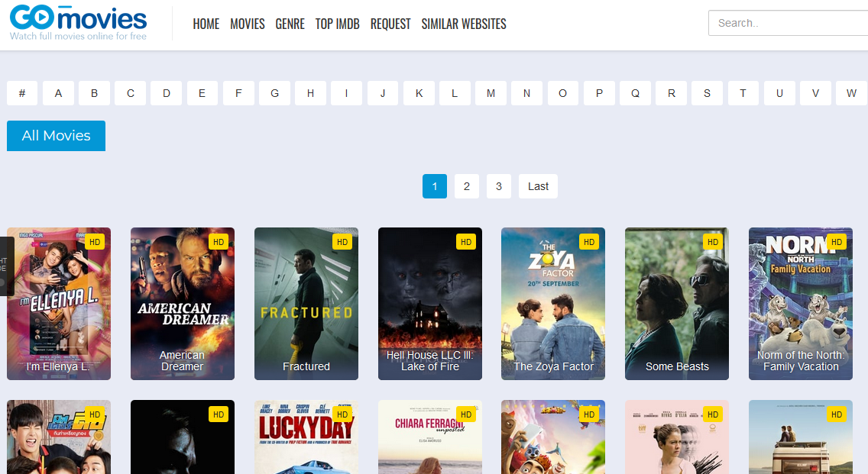Screen dimensions: 868x474
Task: Filter movies by # symbol
Action: click(x=22, y=93)
